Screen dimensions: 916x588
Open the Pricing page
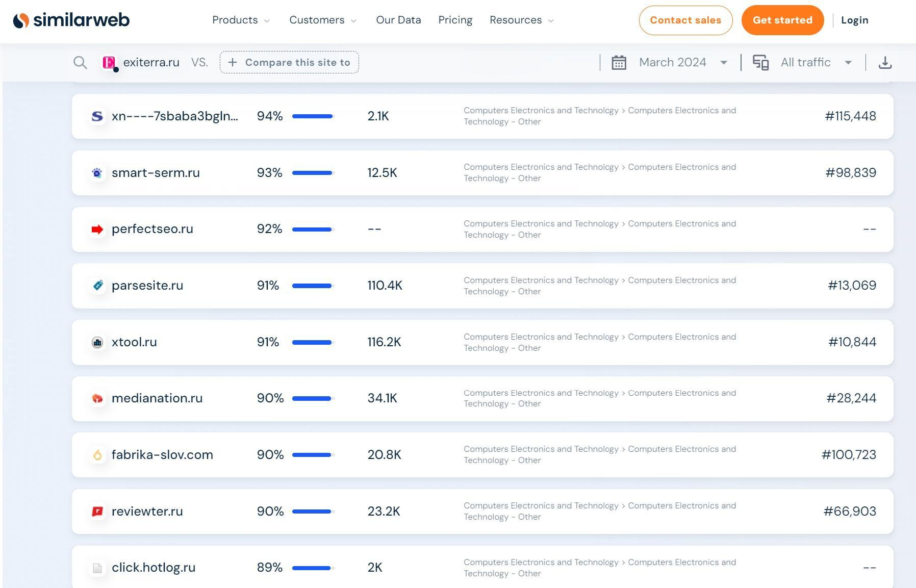pyautogui.click(x=455, y=20)
